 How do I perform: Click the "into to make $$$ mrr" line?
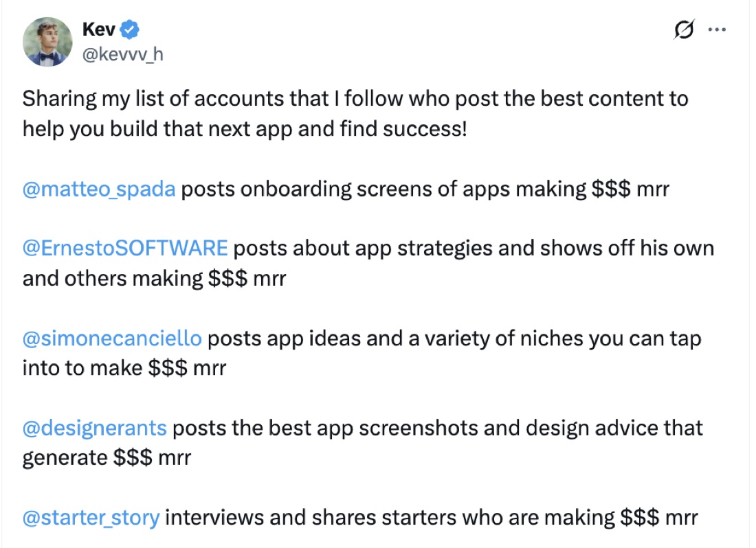[124, 368]
